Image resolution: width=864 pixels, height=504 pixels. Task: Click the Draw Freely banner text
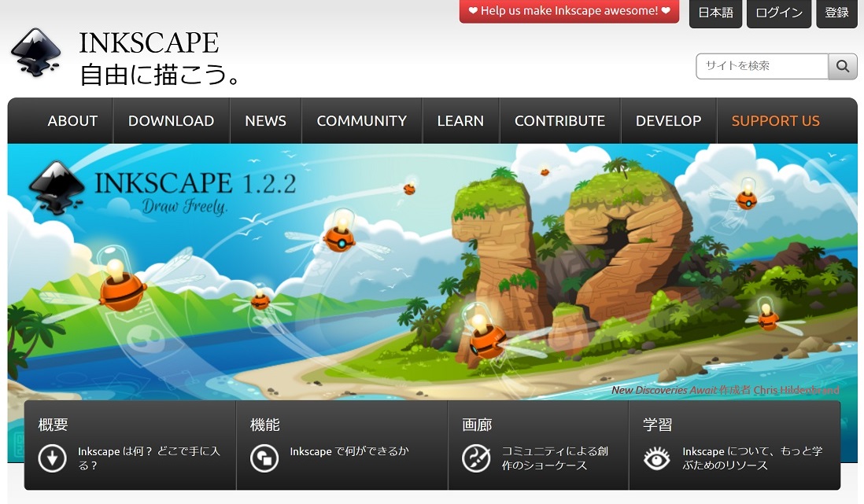pos(185,207)
